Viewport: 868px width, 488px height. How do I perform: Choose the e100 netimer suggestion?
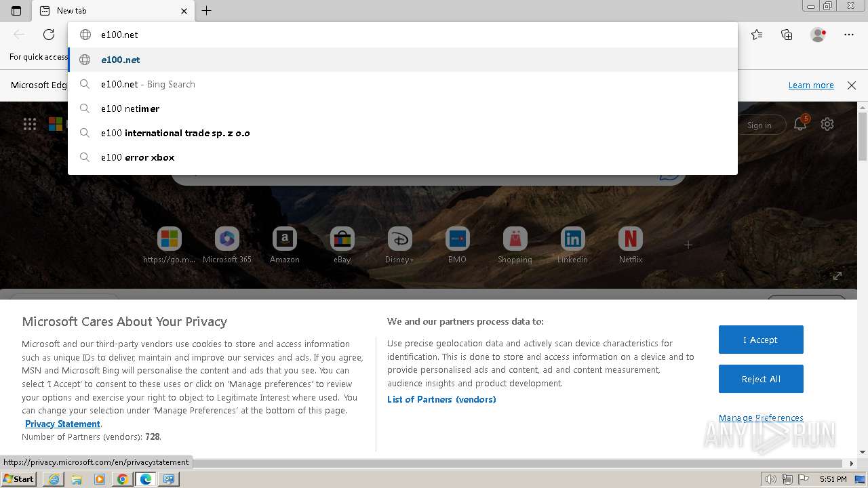click(403, 108)
